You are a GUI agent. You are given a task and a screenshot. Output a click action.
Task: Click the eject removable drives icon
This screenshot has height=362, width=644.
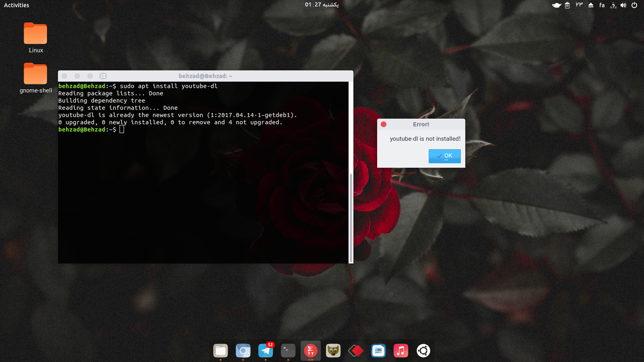point(591,5)
